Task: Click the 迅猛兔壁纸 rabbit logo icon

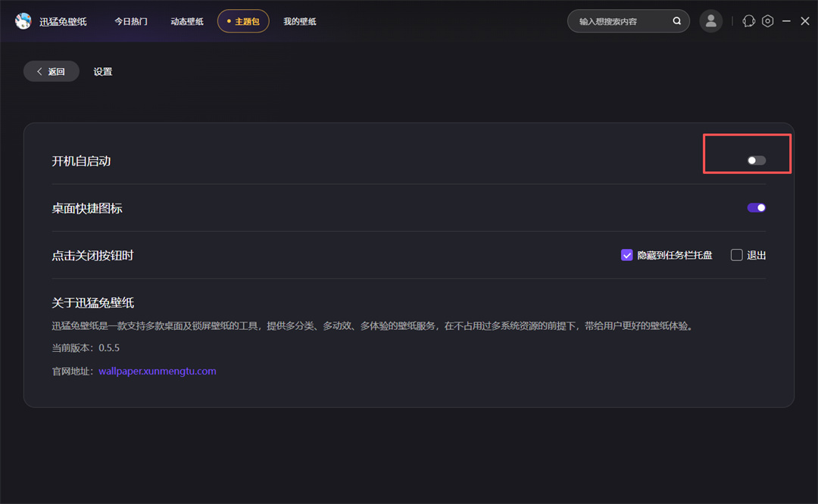Action: coord(23,21)
